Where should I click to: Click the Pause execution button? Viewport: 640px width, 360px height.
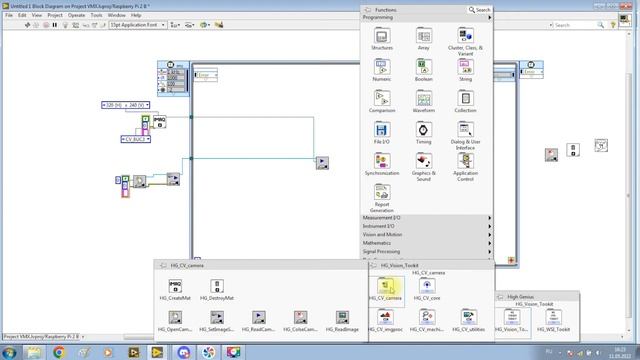(x=55, y=25)
